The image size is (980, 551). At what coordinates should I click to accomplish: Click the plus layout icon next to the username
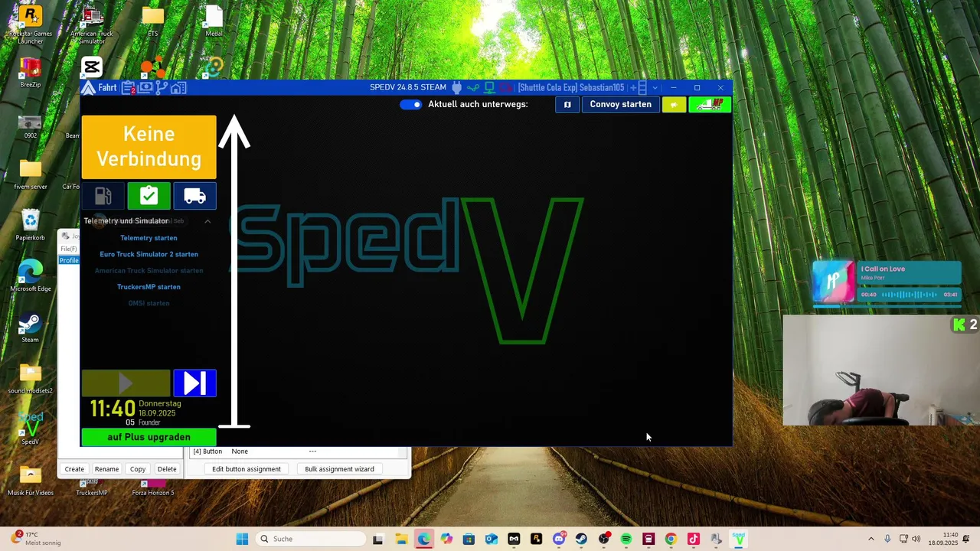click(638, 88)
